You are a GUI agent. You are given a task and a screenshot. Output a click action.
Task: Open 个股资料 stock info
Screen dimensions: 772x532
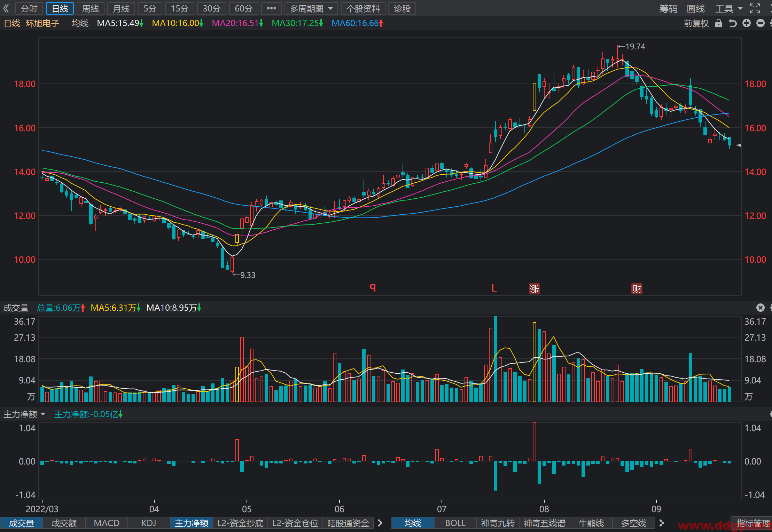click(363, 8)
